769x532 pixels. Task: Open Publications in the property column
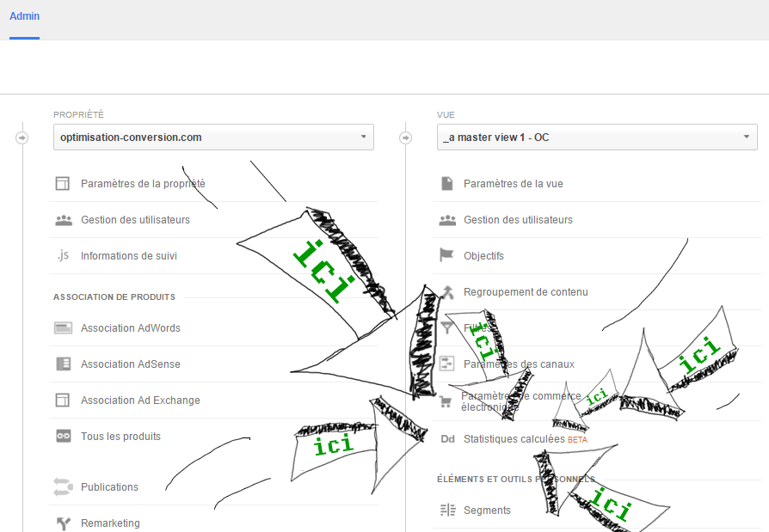(109, 487)
